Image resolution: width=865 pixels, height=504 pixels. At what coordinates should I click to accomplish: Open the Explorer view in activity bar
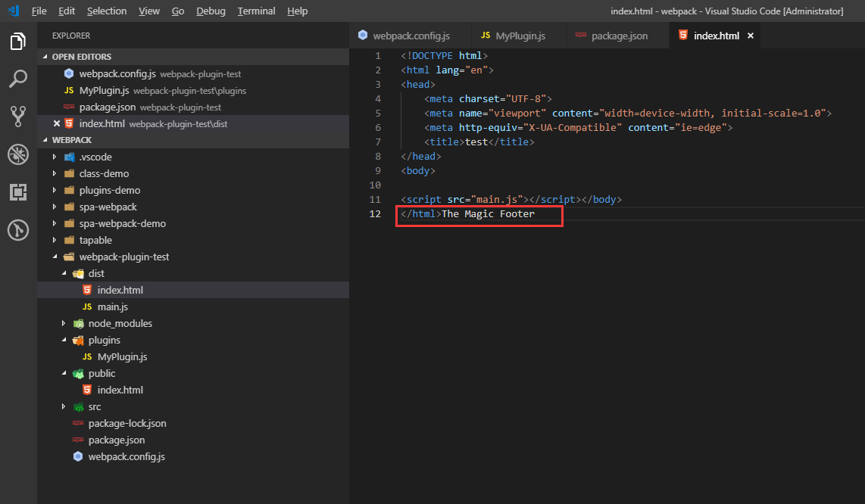18,42
